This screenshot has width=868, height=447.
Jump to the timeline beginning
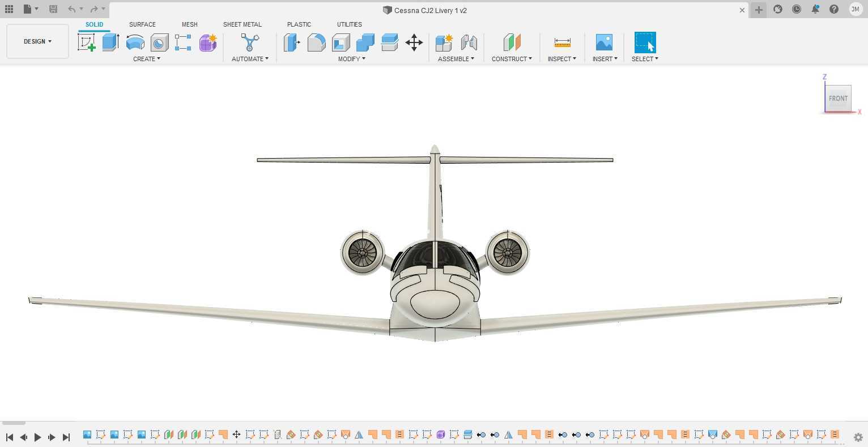[10, 437]
